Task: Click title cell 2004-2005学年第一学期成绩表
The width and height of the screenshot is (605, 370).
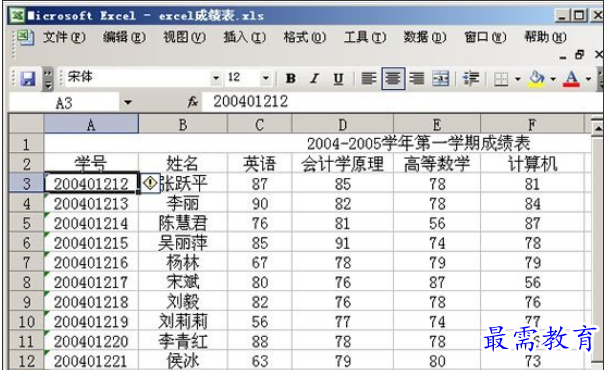Action: [418, 144]
